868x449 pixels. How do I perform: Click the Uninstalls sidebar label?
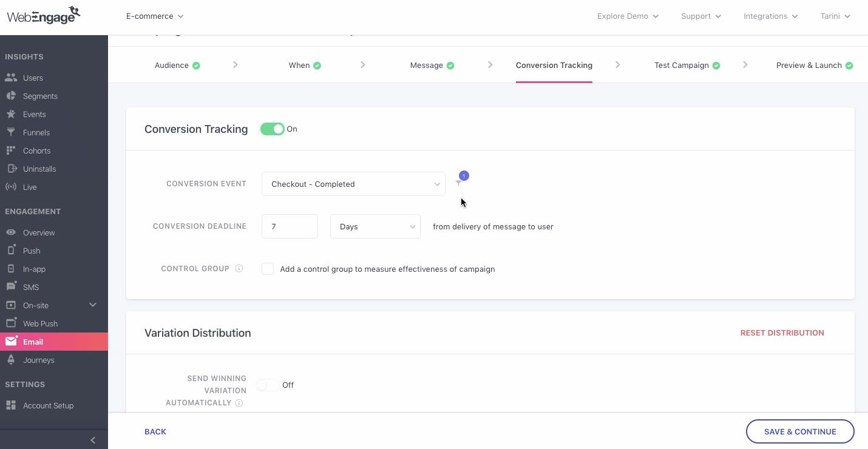pos(39,169)
